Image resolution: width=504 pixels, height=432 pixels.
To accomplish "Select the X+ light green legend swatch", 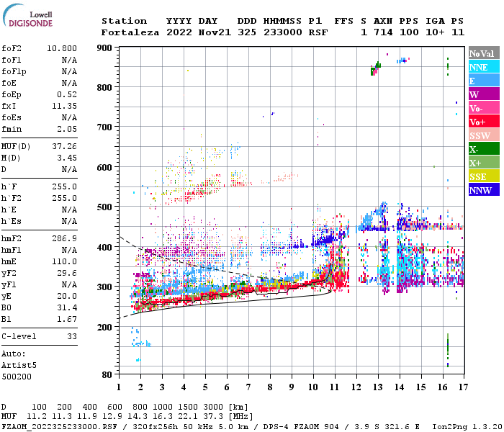I will [484, 163].
